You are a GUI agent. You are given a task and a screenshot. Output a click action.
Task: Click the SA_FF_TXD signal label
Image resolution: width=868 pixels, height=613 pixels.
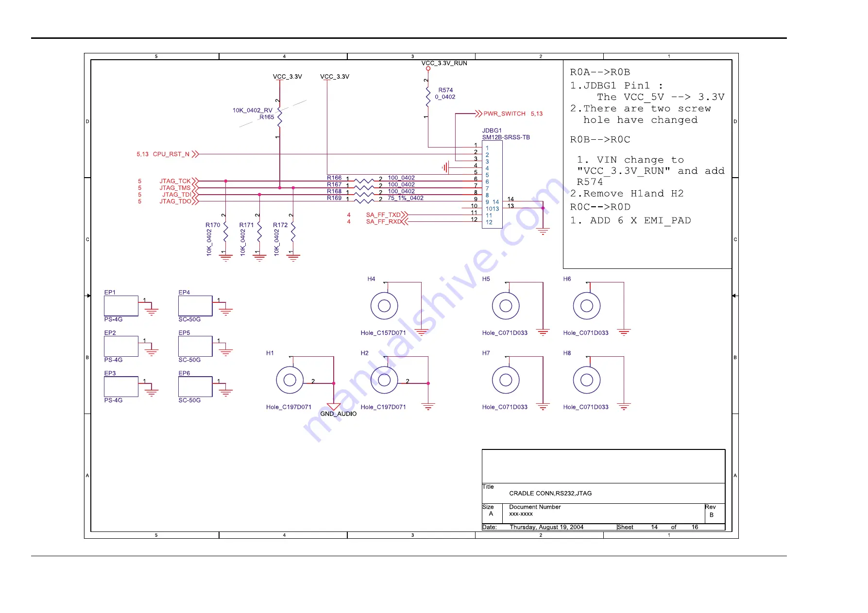383,215
